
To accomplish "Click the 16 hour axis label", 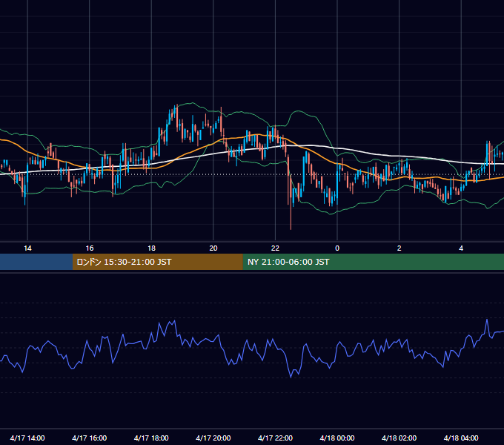I will [x=90, y=248].
